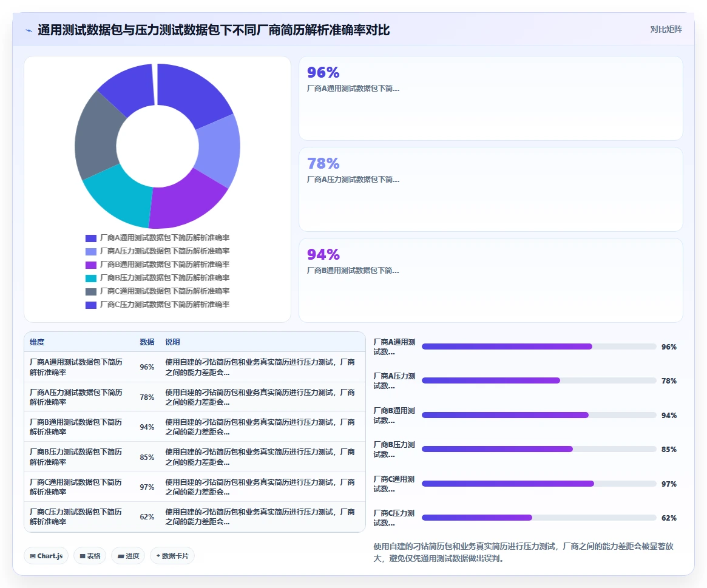Select the 78% data card
Viewport: 707px width, 588px height.
click(x=490, y=189)
